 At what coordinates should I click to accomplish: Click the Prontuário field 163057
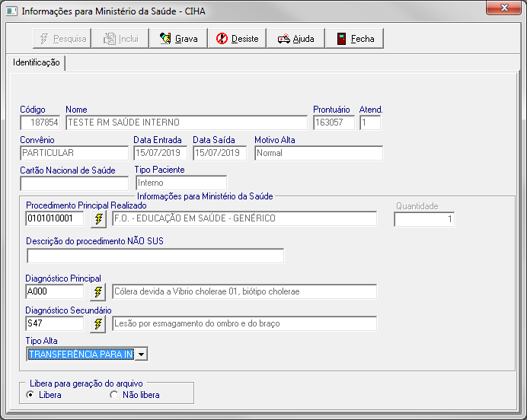[x=334, y=123]
